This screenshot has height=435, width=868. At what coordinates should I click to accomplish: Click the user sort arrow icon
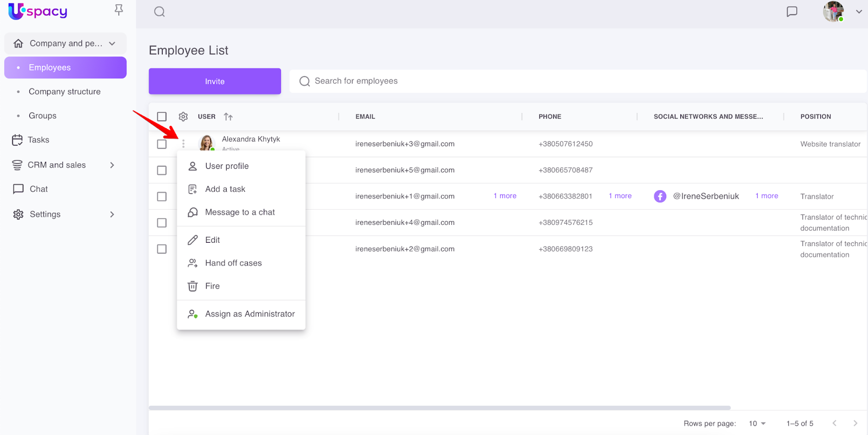click(x=228, y=117)
